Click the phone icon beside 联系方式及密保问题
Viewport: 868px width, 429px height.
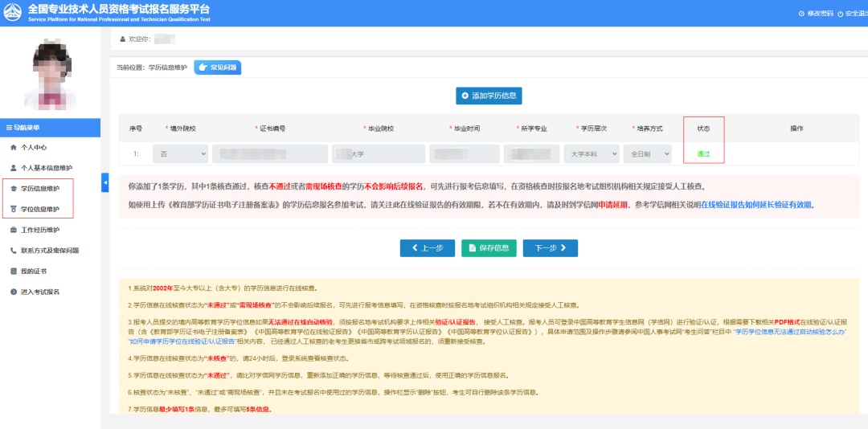coord(13,250)
